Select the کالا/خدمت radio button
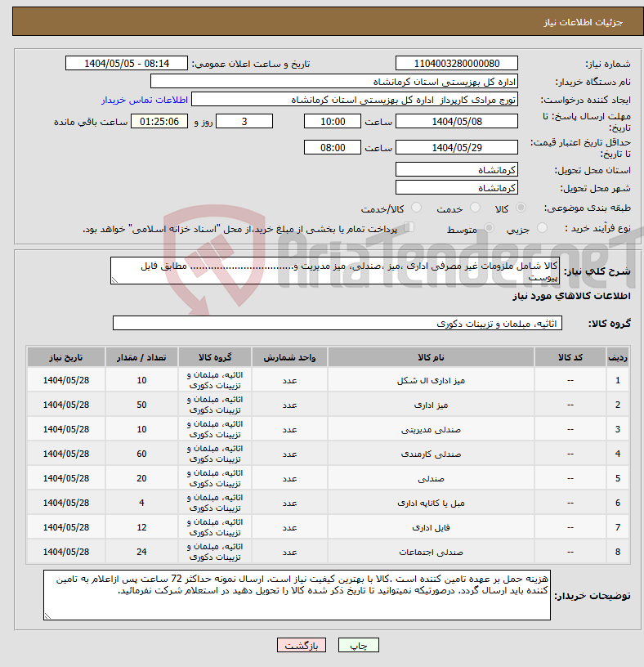 (416, 208)
